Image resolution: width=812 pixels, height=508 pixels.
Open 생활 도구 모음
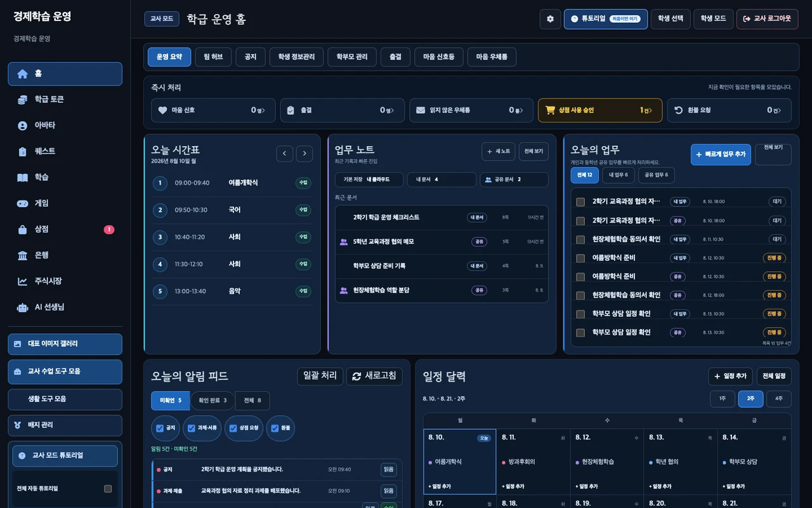65,399
